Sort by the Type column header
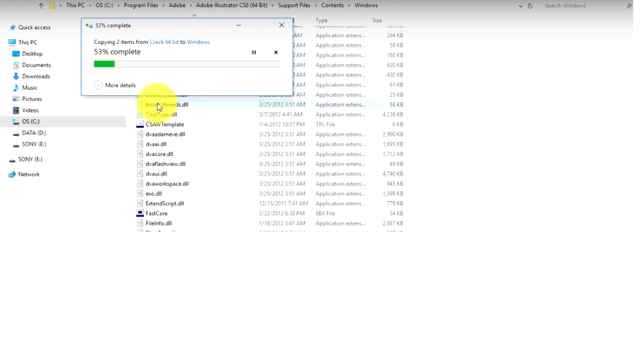644x362 pixels. coord(322,20)
